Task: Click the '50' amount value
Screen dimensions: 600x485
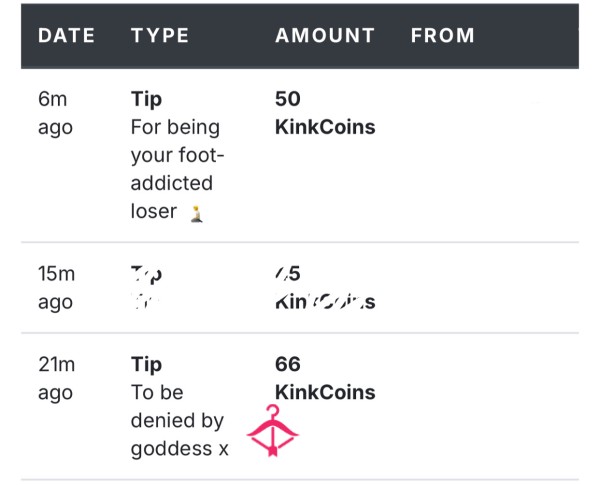Action: click(x=288, y=99)
